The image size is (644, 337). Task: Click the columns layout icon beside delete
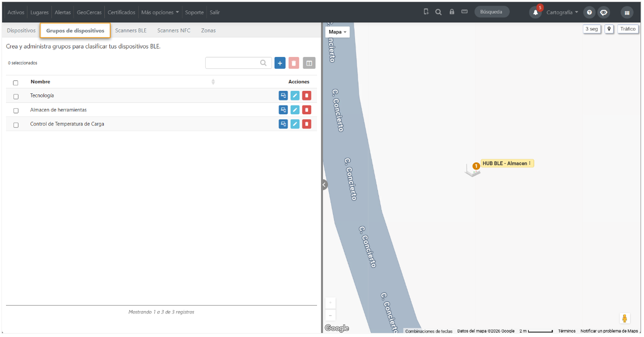[x=309, y=63]
